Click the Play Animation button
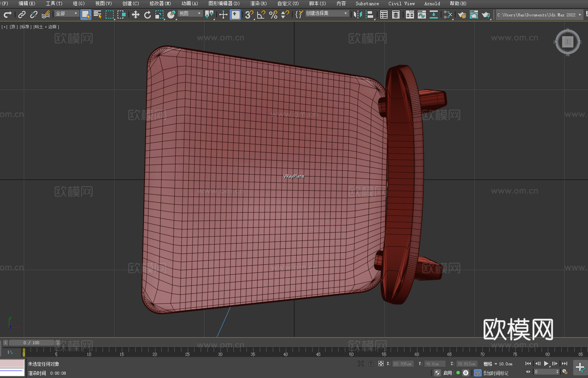The image size is (588, 378). click(x=546, y=364)
